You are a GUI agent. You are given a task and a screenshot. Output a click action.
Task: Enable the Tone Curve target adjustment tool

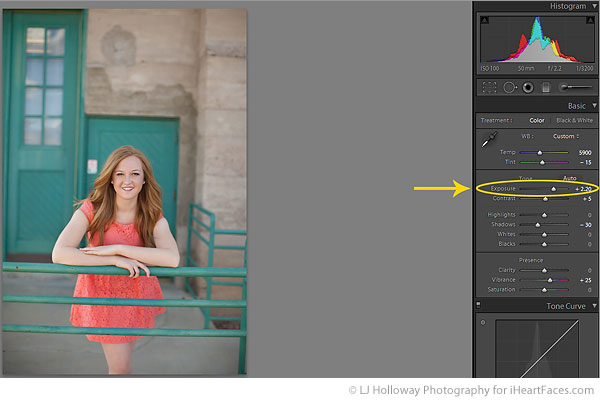(x=483, y=322)
